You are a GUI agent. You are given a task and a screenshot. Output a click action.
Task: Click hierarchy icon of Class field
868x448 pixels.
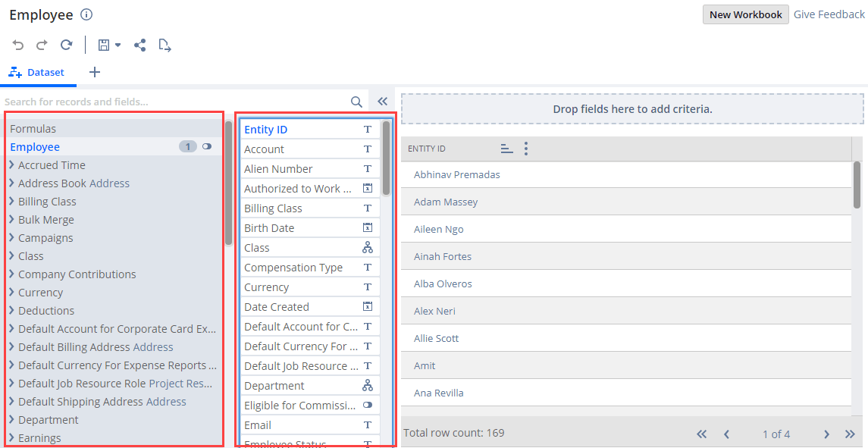pos(368,248)
